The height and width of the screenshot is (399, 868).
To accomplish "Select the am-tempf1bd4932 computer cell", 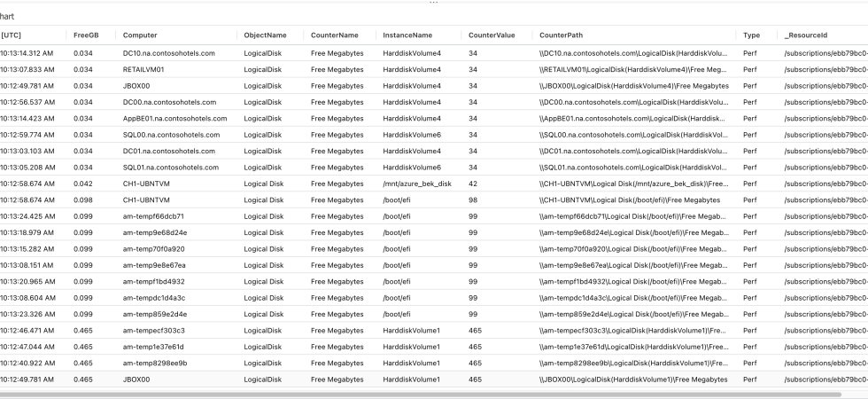I will pyautogui.click(x=154, y=282).
